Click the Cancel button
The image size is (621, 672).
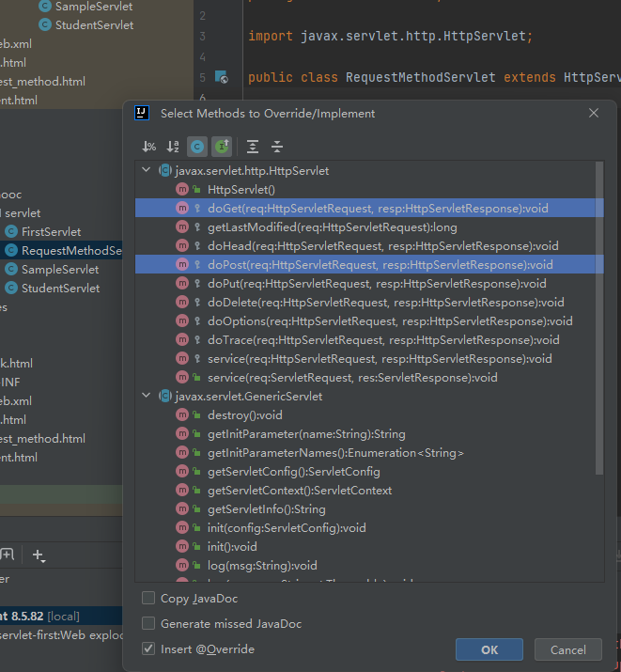coord(567,649)
